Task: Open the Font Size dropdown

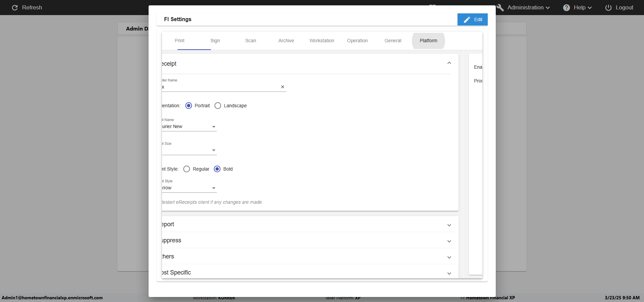Action: click(x=213, y=150)
